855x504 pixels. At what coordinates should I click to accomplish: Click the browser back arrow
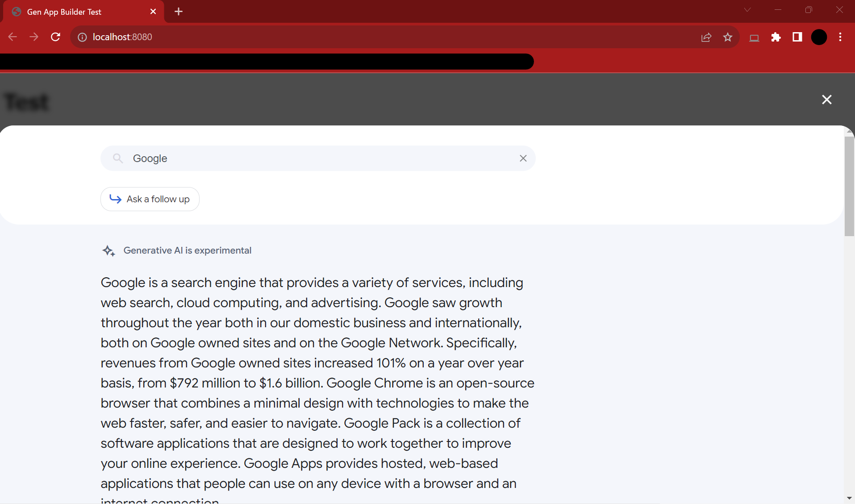point(13,37)
